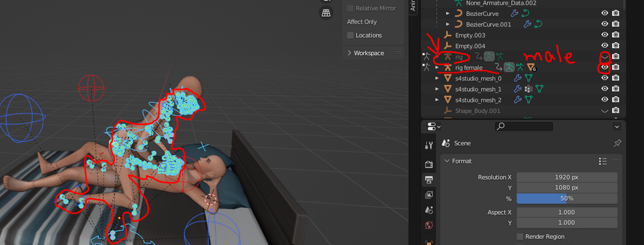Collapse the Format panel
Screen dimensions: 644x245
447,161
